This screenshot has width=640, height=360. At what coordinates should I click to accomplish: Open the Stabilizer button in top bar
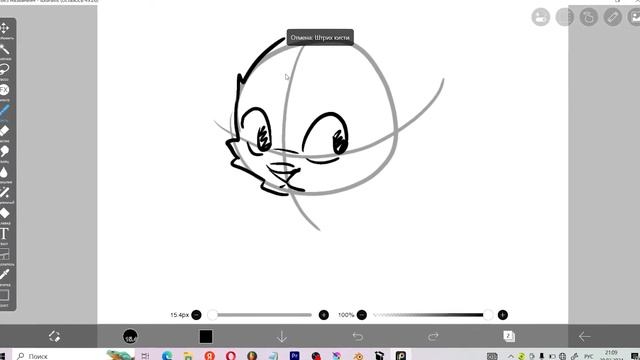pyautogui.click(x=589, y=17)
